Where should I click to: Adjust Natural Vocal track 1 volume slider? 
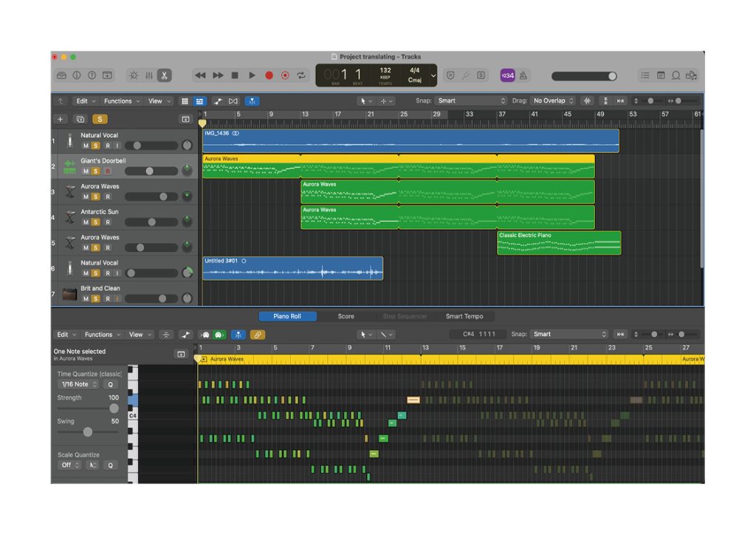point(151,146)
